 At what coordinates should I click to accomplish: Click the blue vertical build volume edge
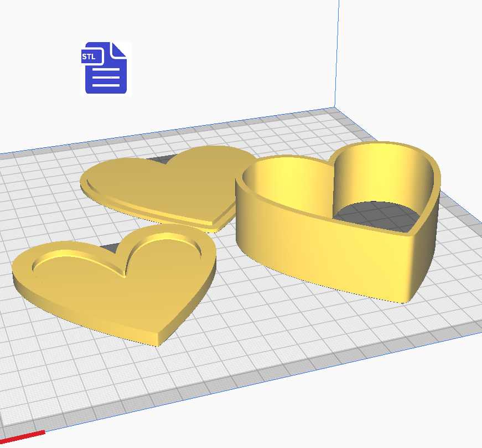click(x=336, y=55)
